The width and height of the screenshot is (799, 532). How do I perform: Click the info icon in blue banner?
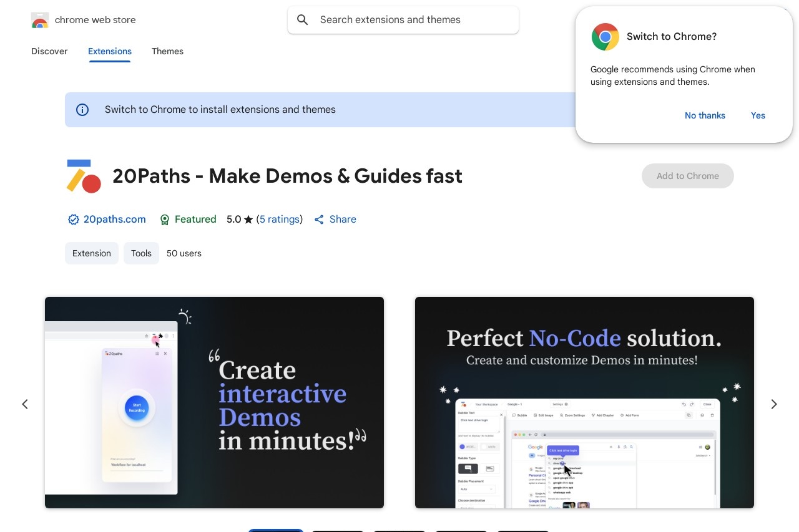click(x=82, y=110)
